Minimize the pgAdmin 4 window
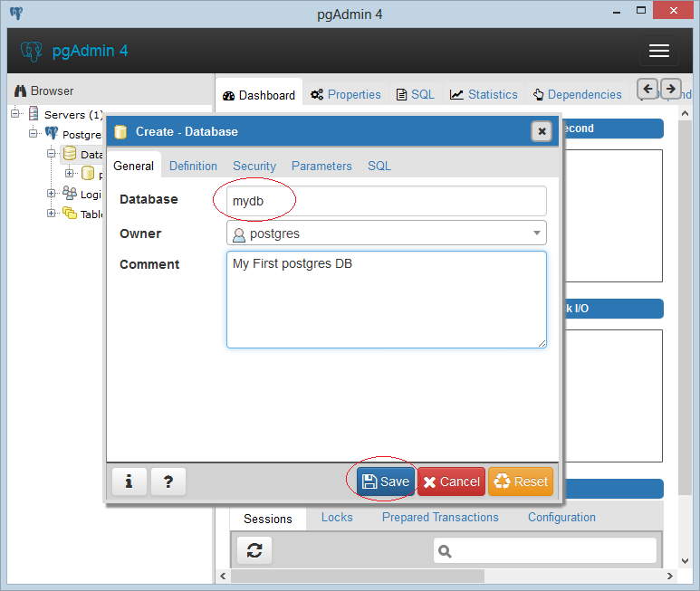700x591 pixels. [617, 12]
